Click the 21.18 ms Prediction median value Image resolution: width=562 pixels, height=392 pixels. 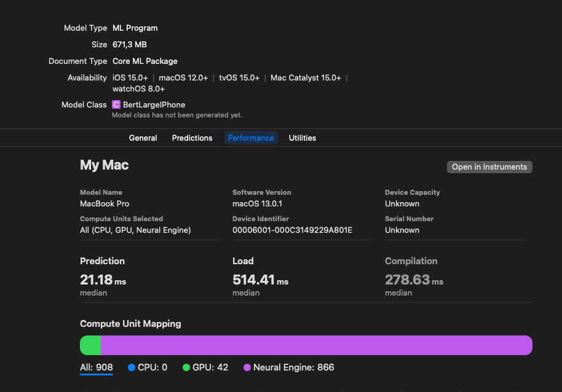pos(103,280)
